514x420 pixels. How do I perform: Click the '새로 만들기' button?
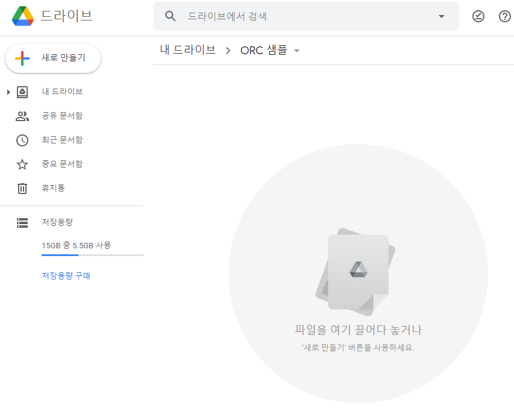coord(53,58)
